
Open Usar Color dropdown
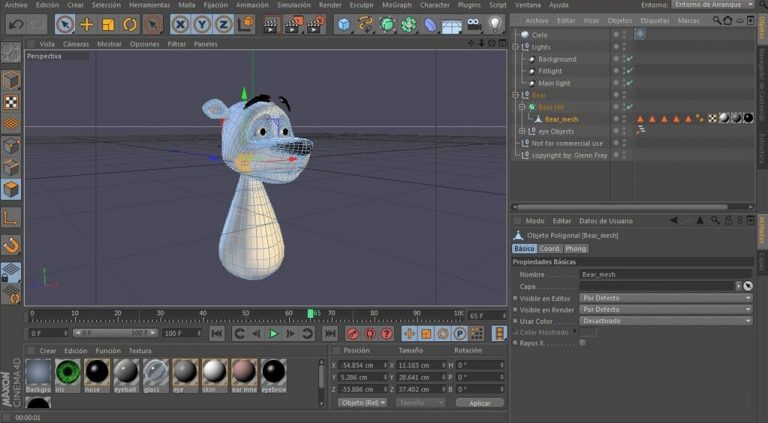[x=666, y=321]
